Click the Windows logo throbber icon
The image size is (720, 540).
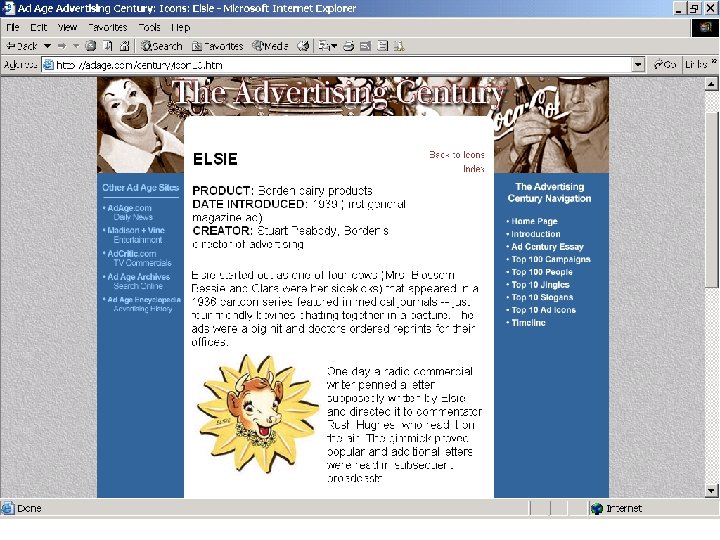click(x=705, y=28)
